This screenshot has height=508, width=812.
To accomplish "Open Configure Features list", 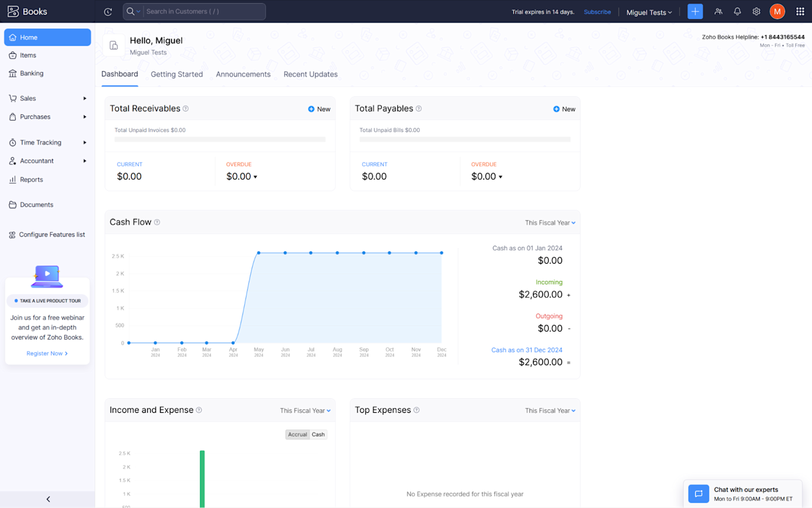I will tap(48, 235).
